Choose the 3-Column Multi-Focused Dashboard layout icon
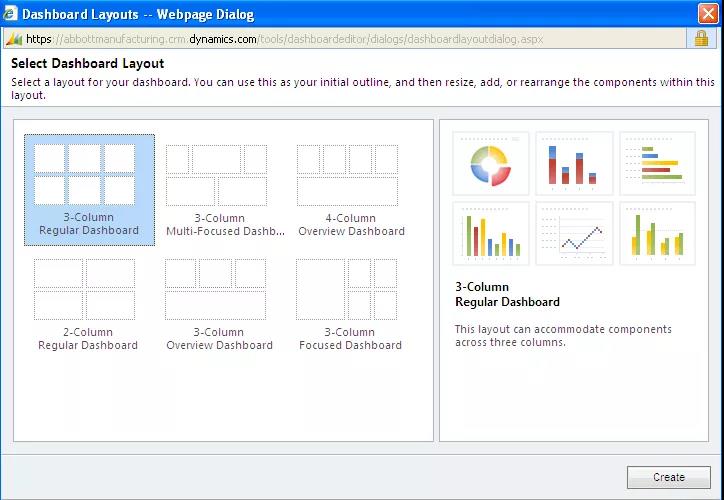The image size is (724, 500). (216, 175)
